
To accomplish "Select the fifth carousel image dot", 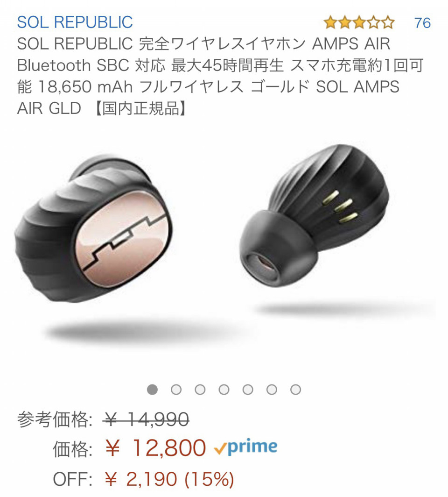I will point(248,389).
